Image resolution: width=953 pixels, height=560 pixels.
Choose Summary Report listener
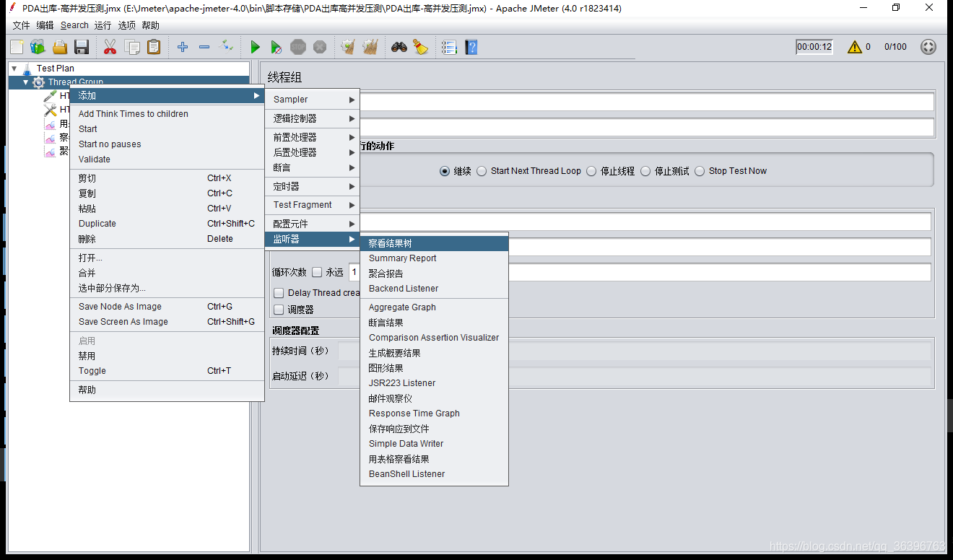tap(434, 258)
